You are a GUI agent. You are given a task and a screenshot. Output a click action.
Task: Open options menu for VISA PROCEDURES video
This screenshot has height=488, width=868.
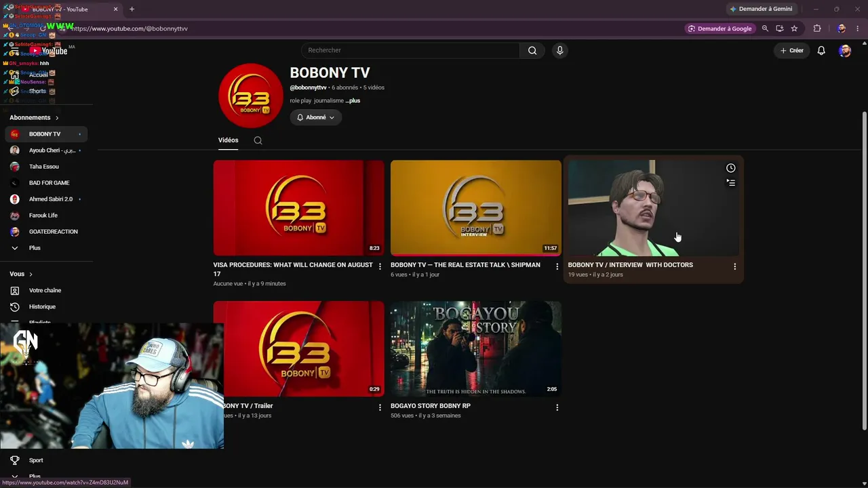pyautogui.click(x=380, y=266)
